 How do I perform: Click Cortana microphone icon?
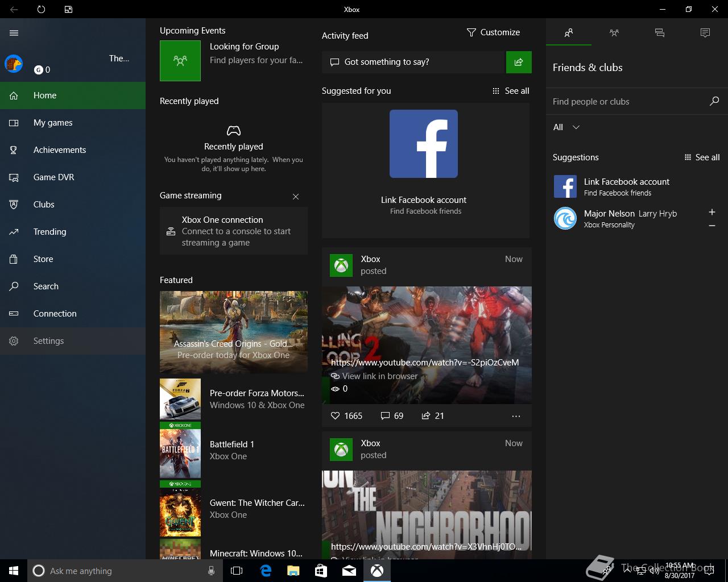pos(211,571)
